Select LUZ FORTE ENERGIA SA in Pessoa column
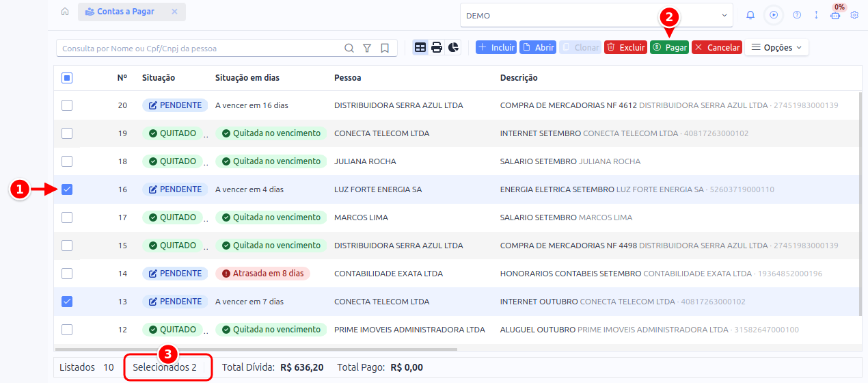This screenshot has height=383, width=868. [378, 189]
